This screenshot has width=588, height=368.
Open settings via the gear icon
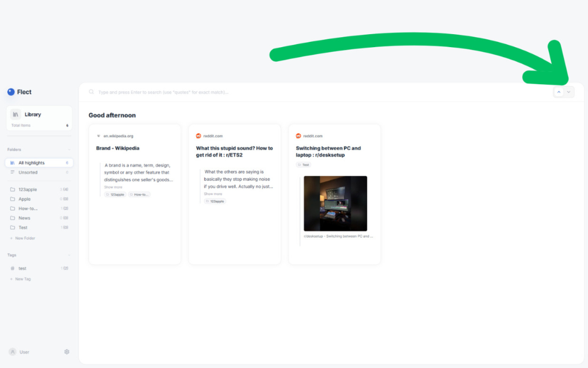click(x=66, y=352)
